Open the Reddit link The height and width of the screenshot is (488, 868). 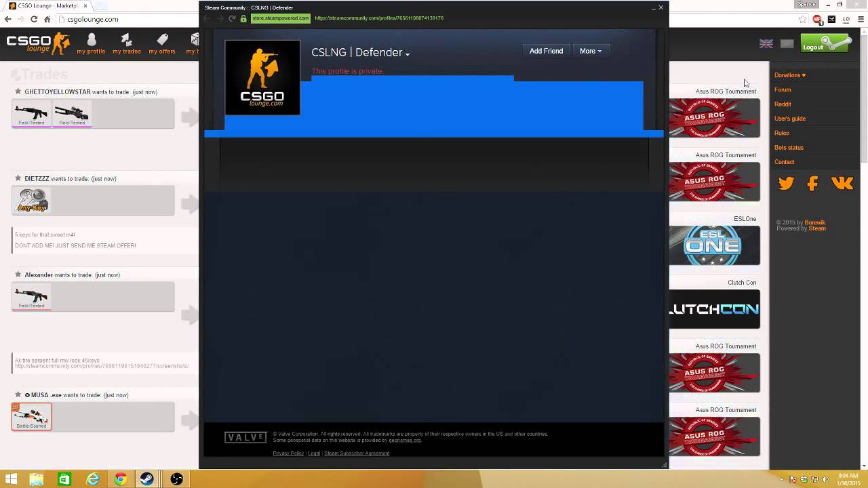point(783,104)
